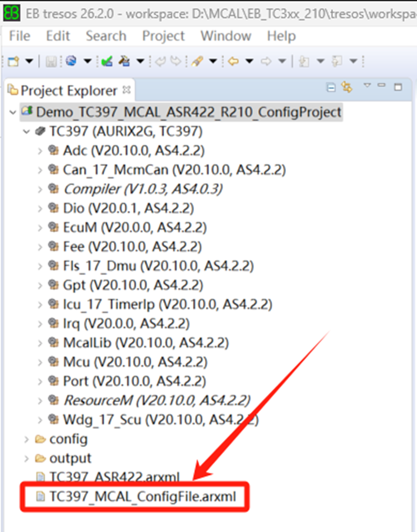Image resolution: width=417 pixels, height=532 pixels.
Task: Click the Undo toolbar icon
Action: pos(160,61)
